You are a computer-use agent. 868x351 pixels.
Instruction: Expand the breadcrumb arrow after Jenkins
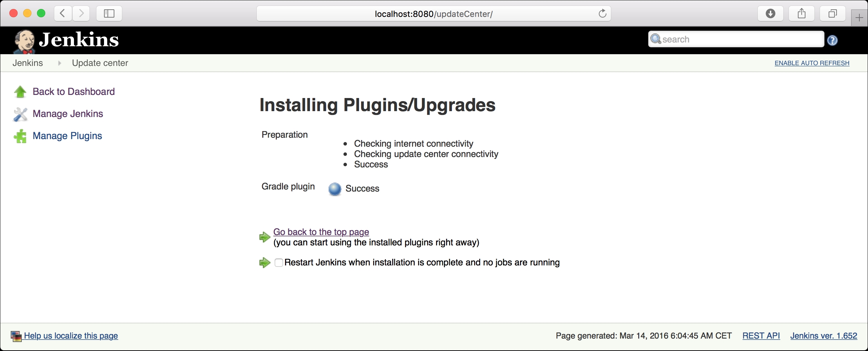(59, 63)
